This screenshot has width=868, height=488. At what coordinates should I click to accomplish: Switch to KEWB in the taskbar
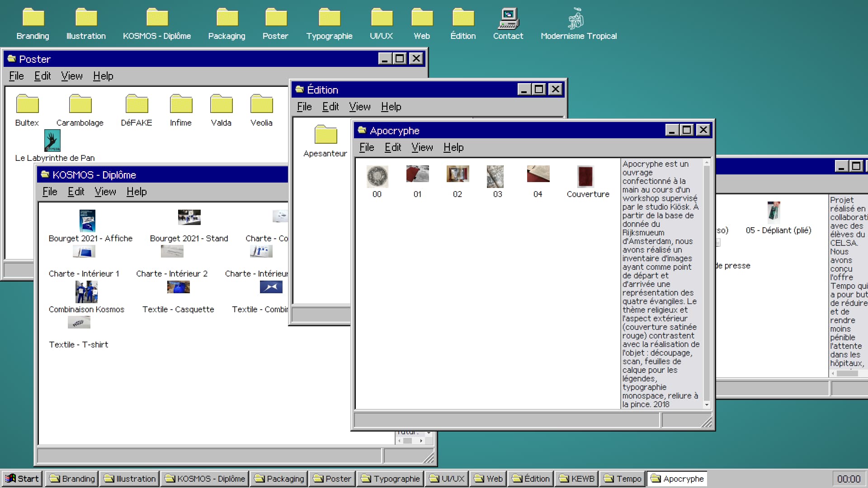pyautogui.click(x=576, y=479)
